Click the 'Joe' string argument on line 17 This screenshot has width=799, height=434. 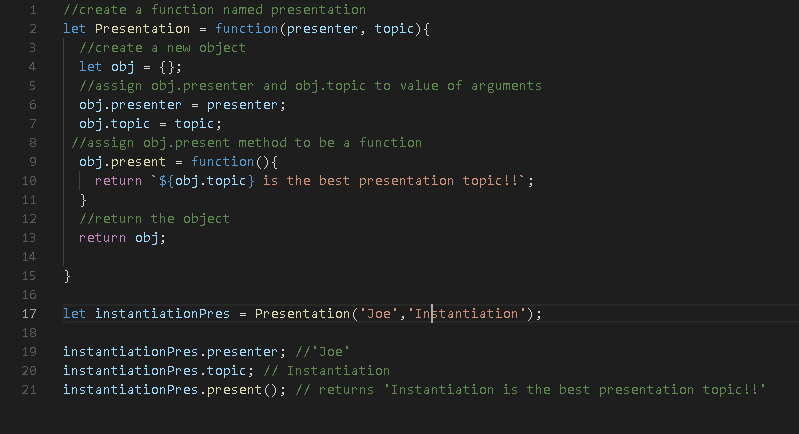[x=379, y=314]
